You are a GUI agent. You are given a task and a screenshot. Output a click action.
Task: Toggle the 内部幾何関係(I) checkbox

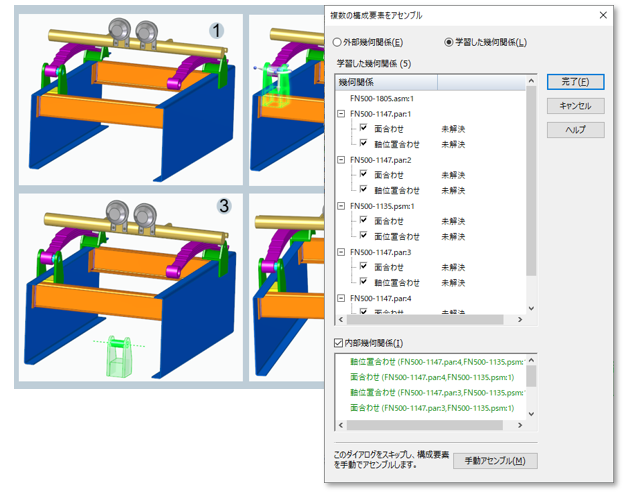click(x=339, y=343)
